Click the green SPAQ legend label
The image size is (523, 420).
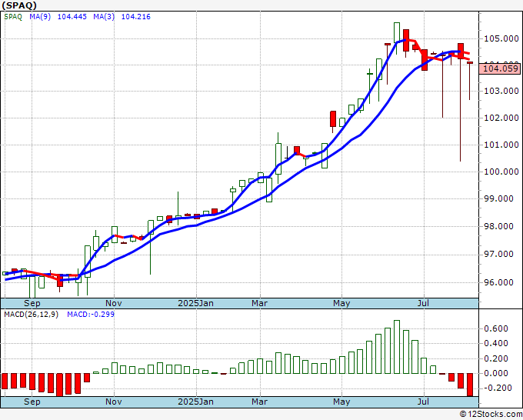pos(13,17)
